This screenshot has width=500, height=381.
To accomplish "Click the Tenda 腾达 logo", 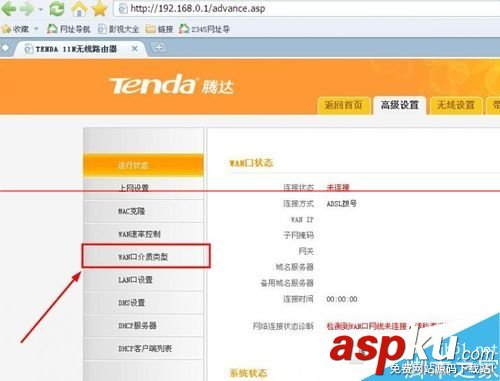I will [171, 84].
